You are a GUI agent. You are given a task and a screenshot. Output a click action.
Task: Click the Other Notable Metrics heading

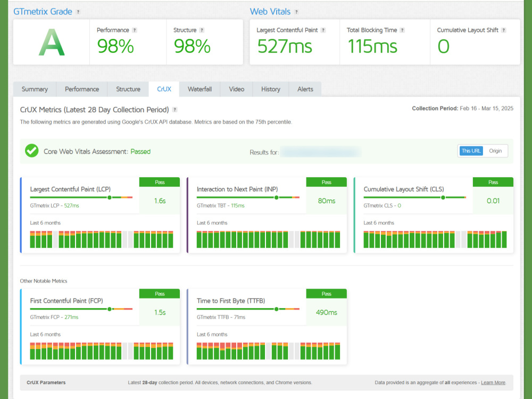point(44,281)
